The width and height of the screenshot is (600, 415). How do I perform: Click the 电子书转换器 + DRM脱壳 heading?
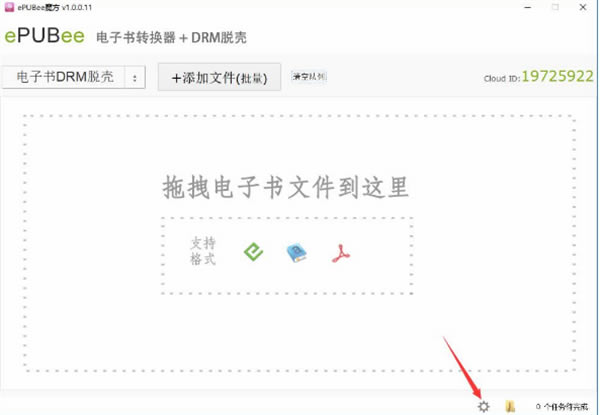171,37
